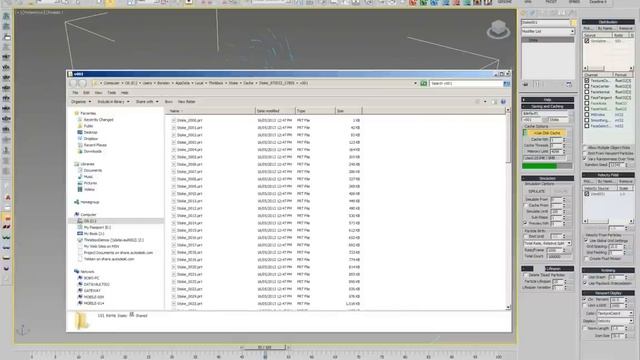Open the Modifier List dropdown
640x360 pixels.
(547, 31)
